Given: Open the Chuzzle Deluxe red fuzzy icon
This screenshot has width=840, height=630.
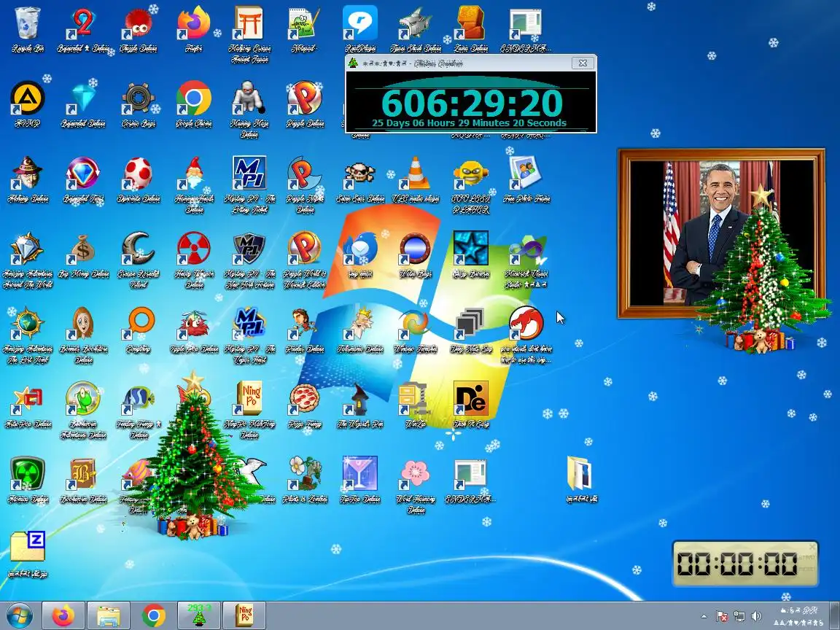Looking at the screenshot, I should point(139,24).
